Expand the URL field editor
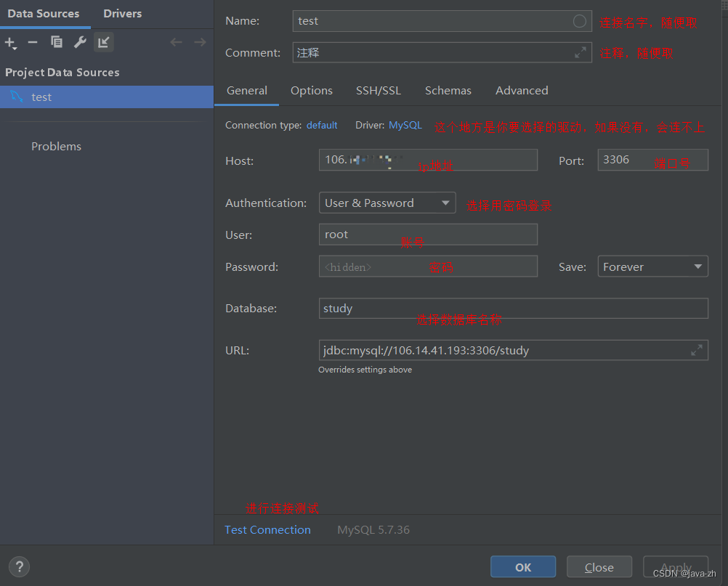The image size is (728, 586). tap(699, 349)
